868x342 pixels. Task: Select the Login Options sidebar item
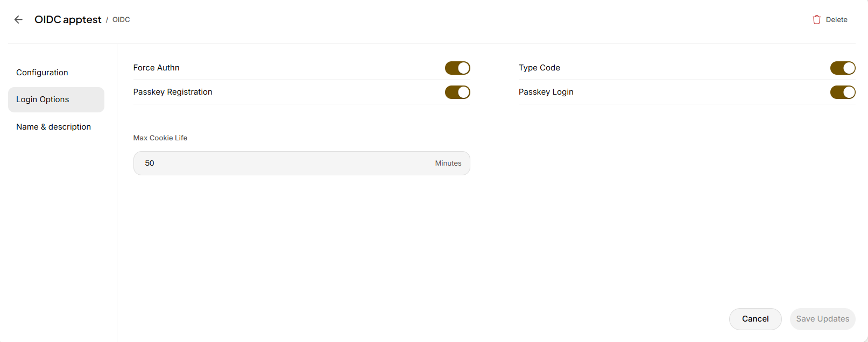pyautogui.click(x=56, y=99)
